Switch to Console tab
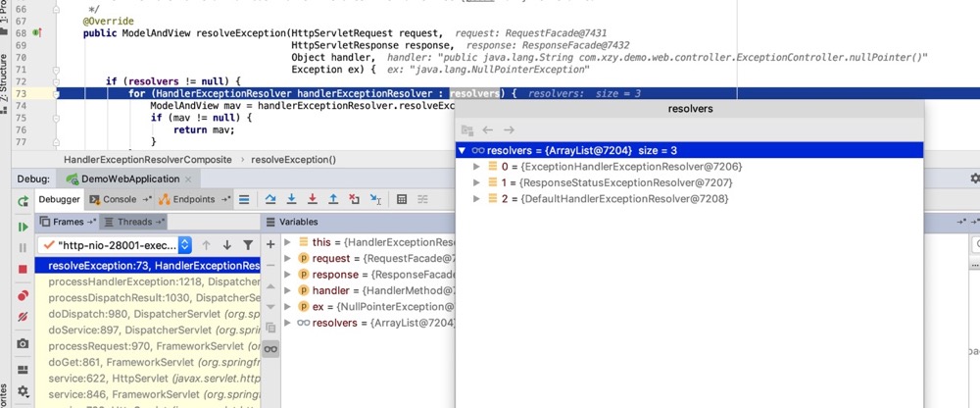The image size is (980, 408). pos(120,200)
